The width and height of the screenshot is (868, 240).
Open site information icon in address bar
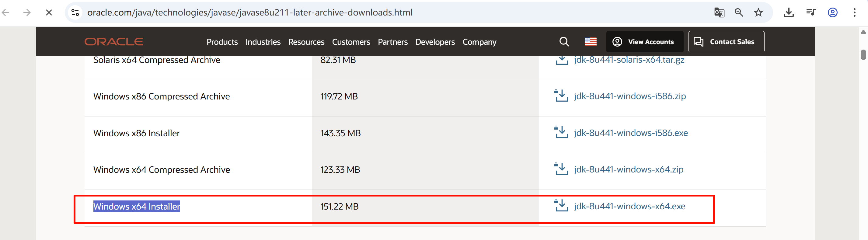point(75,13)
